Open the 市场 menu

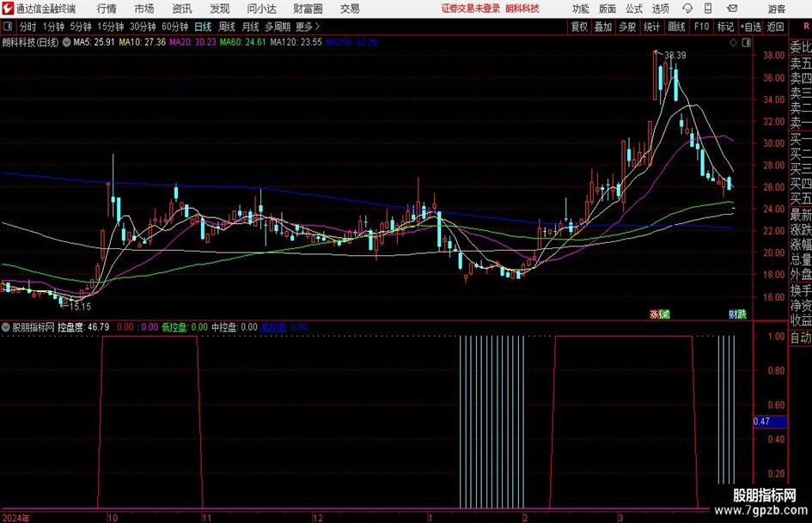point(144,9)
